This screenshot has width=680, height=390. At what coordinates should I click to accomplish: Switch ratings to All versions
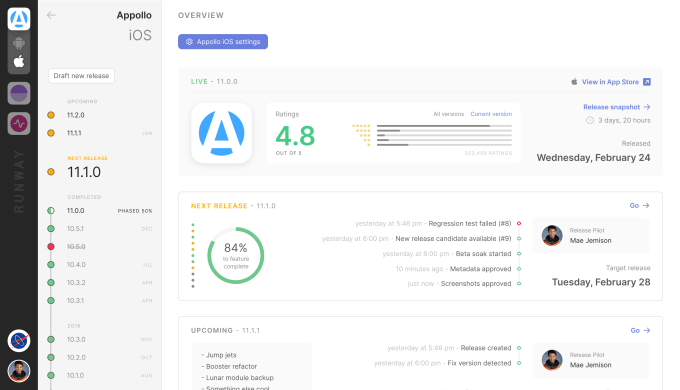click(448, 114)
